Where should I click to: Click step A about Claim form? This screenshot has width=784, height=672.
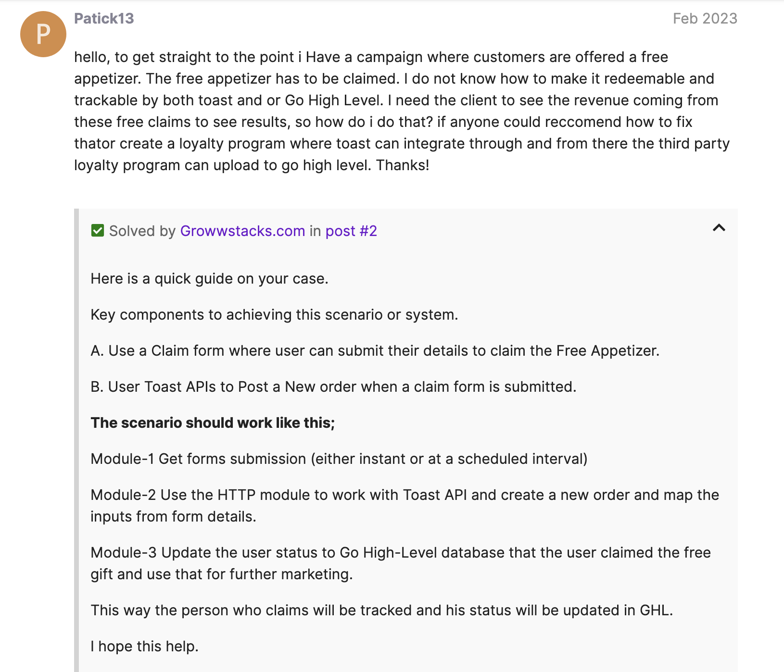(375, 351)
